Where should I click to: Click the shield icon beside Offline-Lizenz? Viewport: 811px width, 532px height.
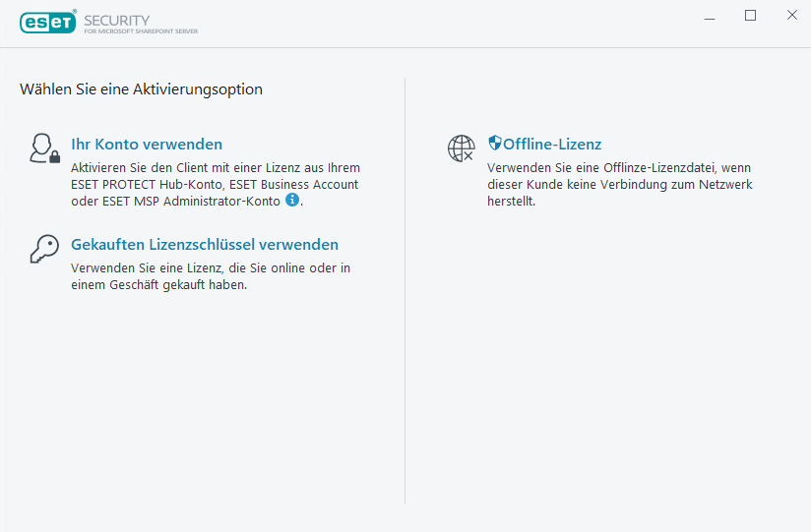pyautogui.click(x=494, y=143)
